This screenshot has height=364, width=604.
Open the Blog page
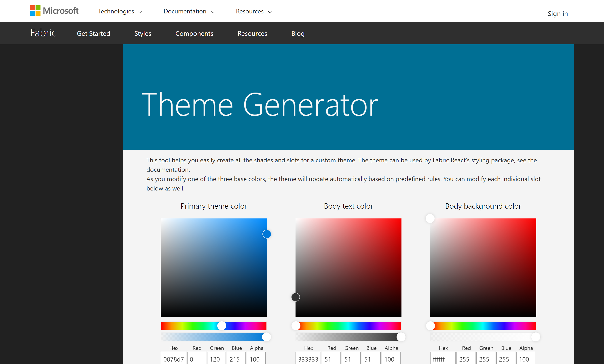click(298, 33)
